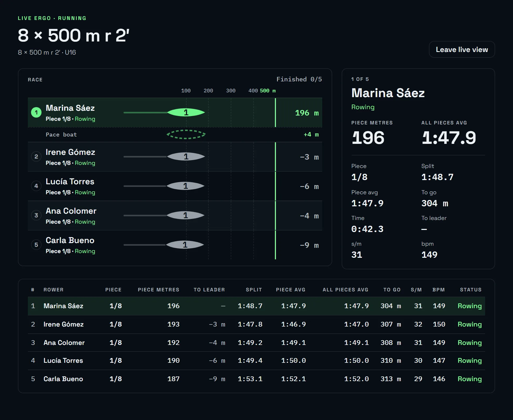This screenshot has height=420, width=513.
Task: Click the 500 m finish distance label
Action: pos(268,91)
